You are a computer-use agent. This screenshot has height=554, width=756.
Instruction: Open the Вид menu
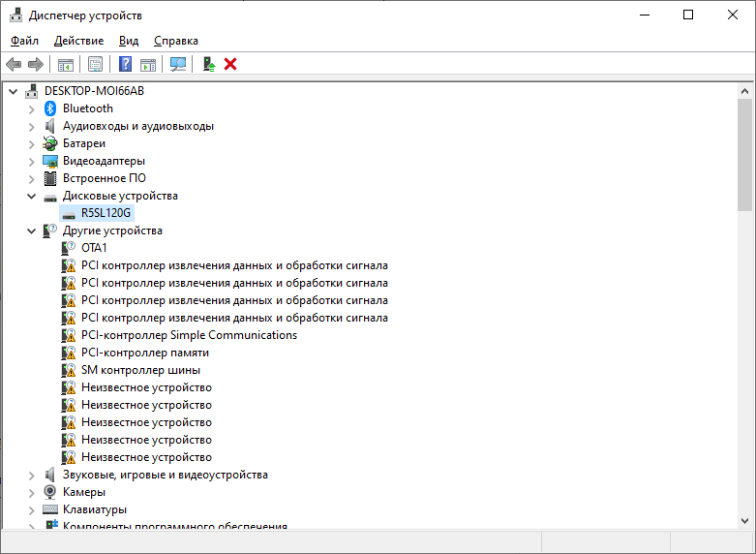tap(129, 41)
